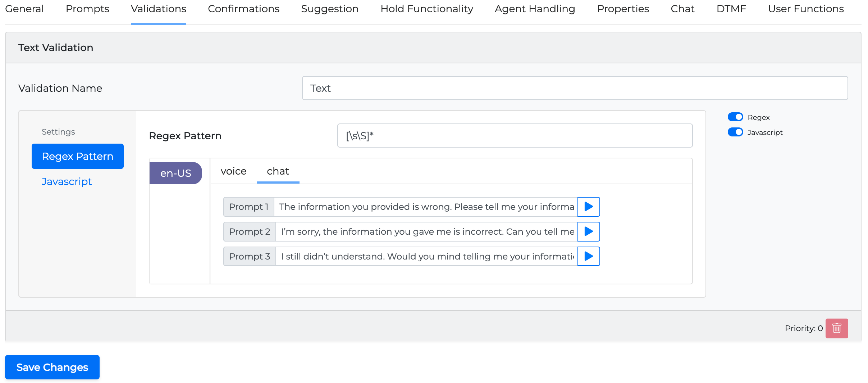868x383 pixels.
Task: Play the Prompt 3 message
Action: click(x=588, y=256)
